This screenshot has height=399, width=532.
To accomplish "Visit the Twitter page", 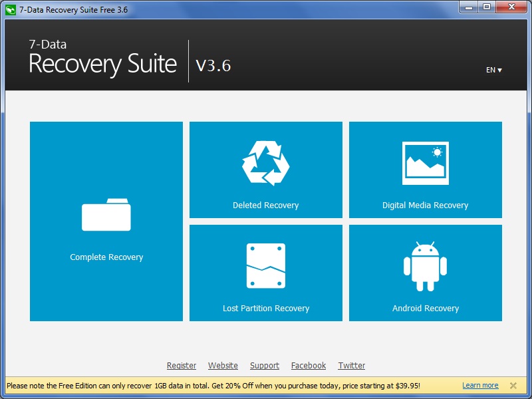I will pyautogui.click(x=351, y=365).
